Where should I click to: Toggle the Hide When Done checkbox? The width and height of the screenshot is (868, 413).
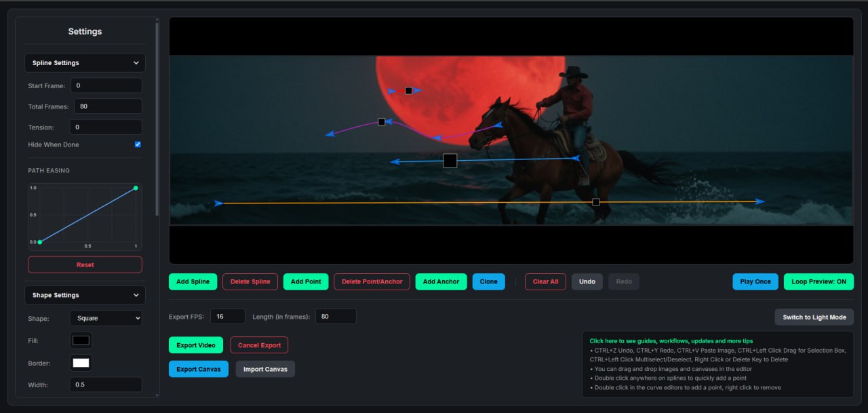pyautogui.click(x=138, y=144)
